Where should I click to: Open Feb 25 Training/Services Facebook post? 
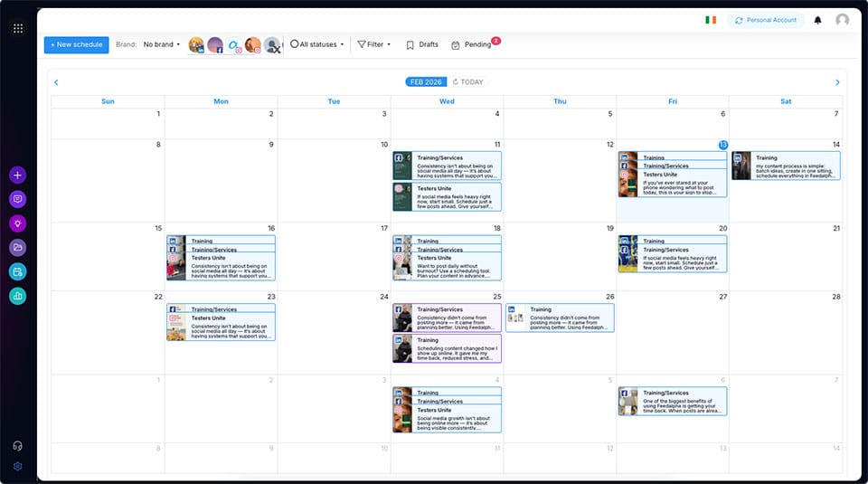(448, 318)
